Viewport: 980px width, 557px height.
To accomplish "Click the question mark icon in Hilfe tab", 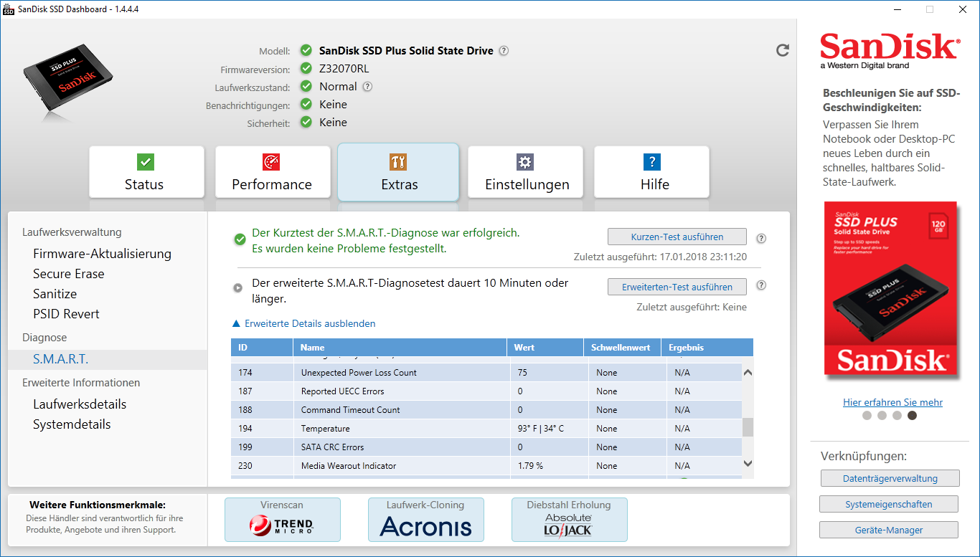I will pyautogui.click(x=651, y=161).
